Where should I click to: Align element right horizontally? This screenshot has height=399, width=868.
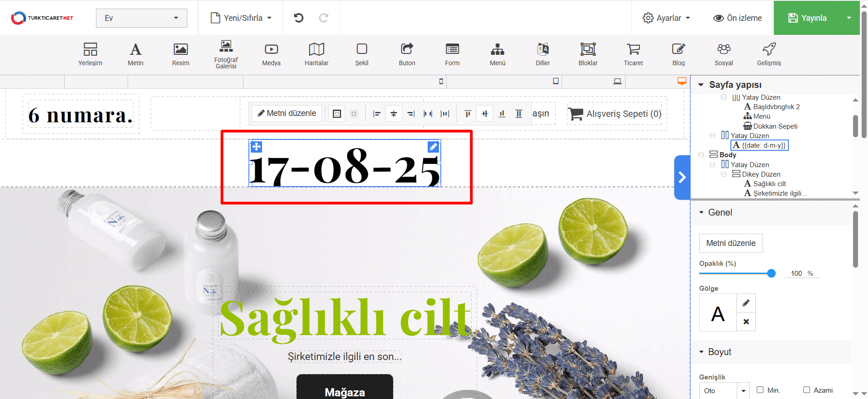(411, 114)
